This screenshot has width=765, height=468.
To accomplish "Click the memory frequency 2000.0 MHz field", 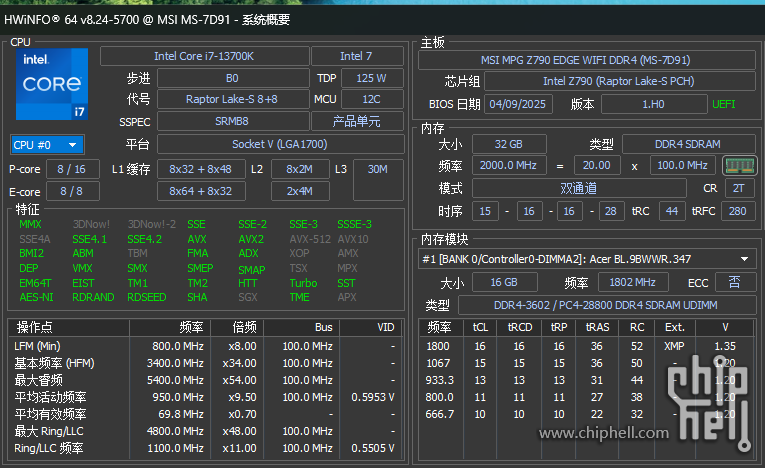I will point(509,165).
